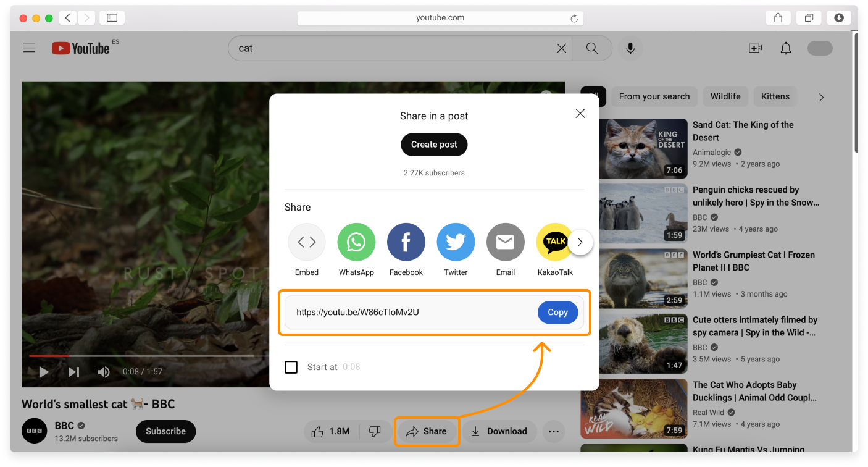Open the notifications bell
The image size is (868, 467).
pyautogui.click(x=785, y=48)
